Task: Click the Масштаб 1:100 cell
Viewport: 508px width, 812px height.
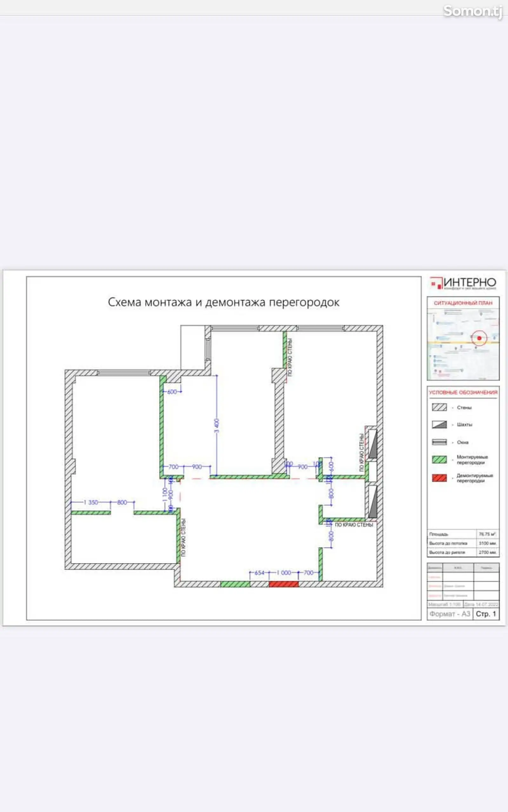Action: coord(444,604)
